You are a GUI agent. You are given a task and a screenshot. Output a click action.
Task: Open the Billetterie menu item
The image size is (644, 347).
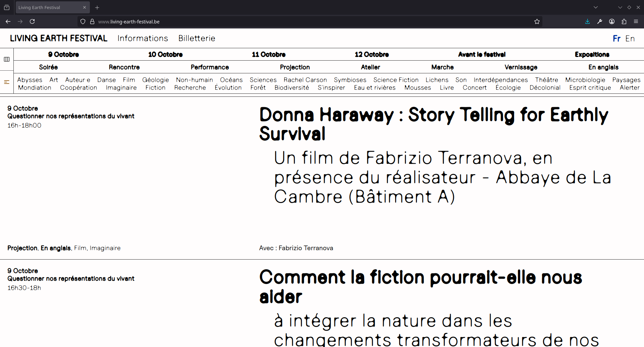pos(197,38)
